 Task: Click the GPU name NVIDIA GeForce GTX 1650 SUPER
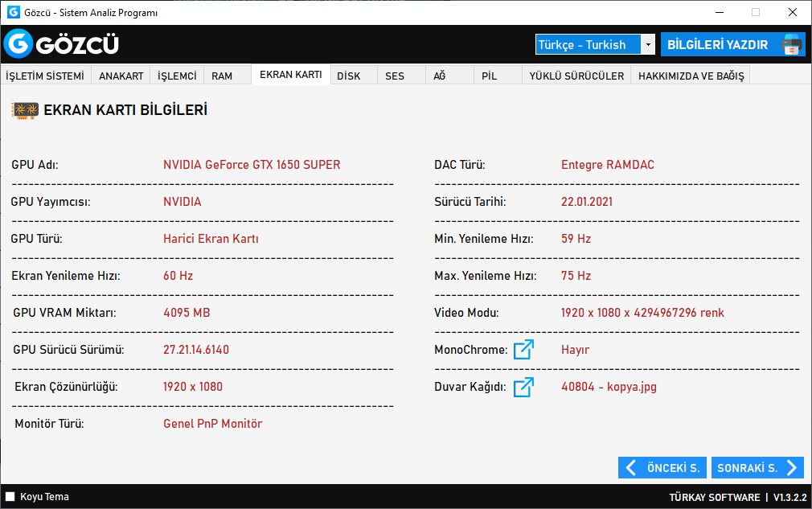pyautogui.click(x=252, y=165)
